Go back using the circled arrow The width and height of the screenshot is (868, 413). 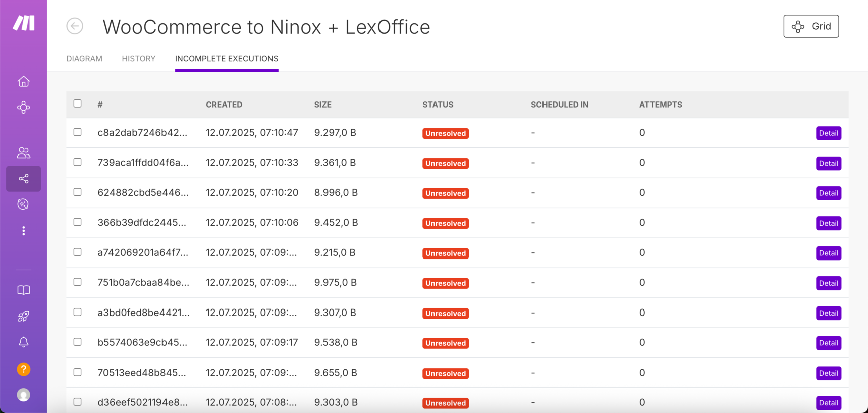[x=75, y=26]
